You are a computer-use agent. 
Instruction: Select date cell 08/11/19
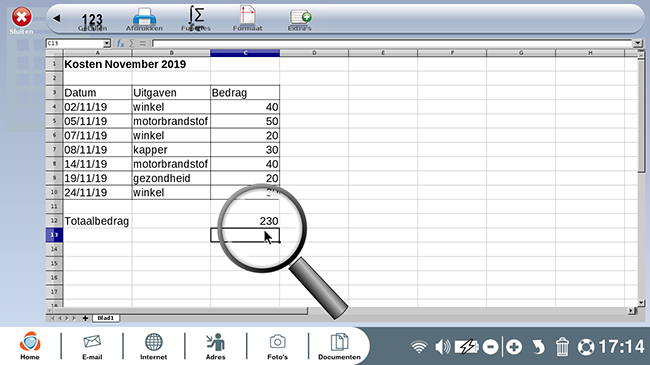click(97, 150)
